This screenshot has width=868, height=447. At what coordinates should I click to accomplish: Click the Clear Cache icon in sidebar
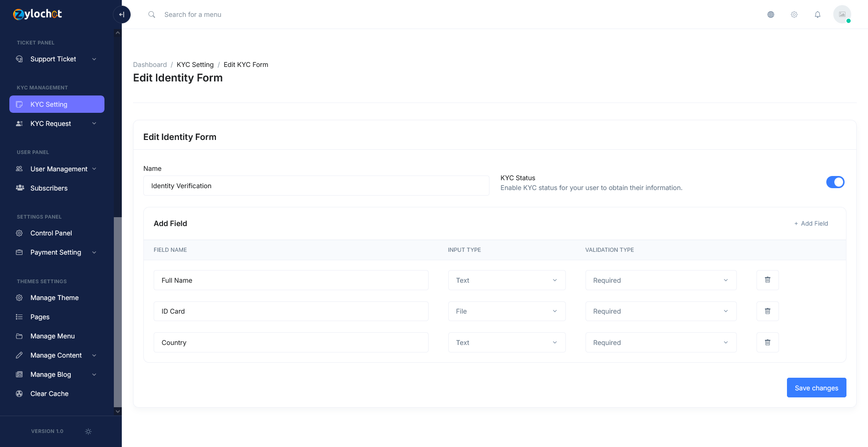coord(19,394)
